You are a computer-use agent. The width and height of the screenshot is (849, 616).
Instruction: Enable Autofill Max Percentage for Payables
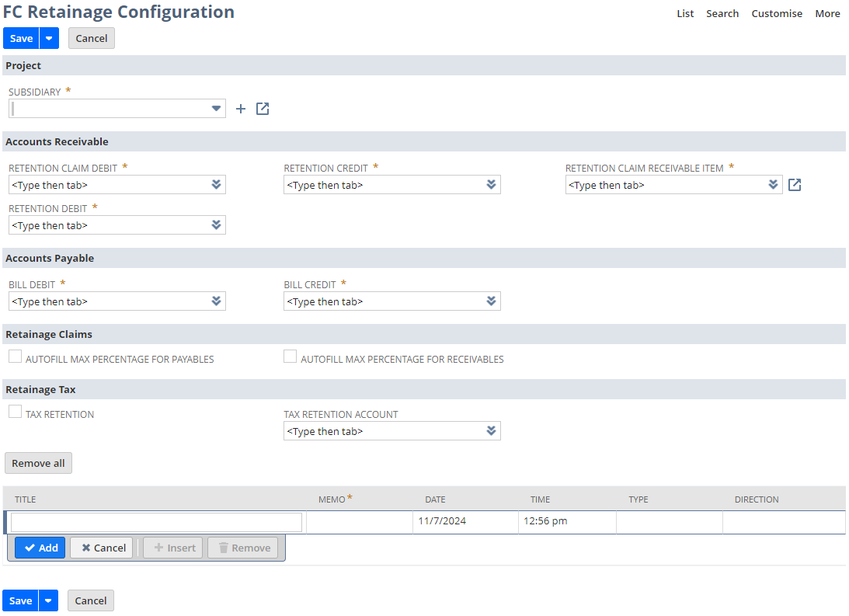(16, 357)
